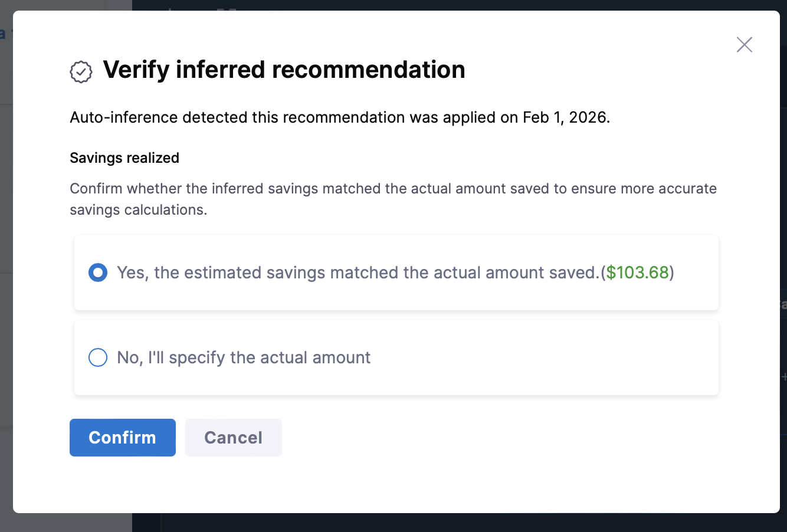Click the partially hidden blue link at left edge

(3, 34)
